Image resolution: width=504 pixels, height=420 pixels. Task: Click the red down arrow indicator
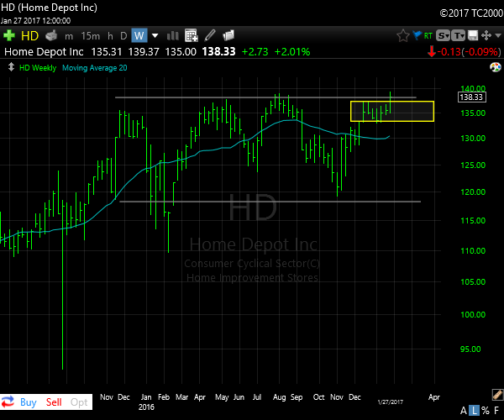coord(432,52)
